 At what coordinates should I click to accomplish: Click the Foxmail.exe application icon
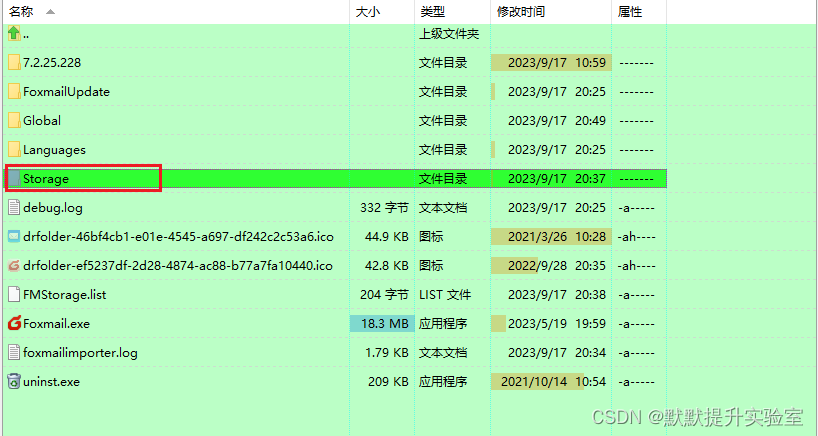(14, 323)
